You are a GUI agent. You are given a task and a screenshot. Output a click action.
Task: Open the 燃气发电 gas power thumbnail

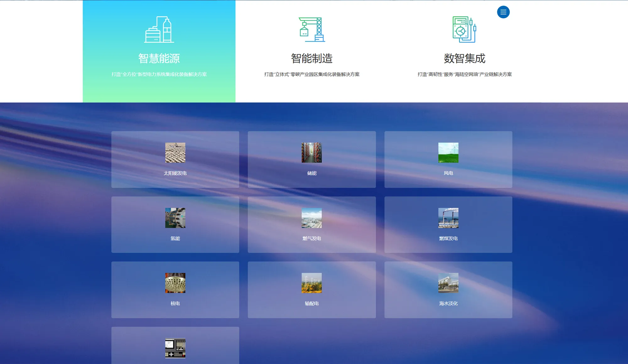(311, 218)
